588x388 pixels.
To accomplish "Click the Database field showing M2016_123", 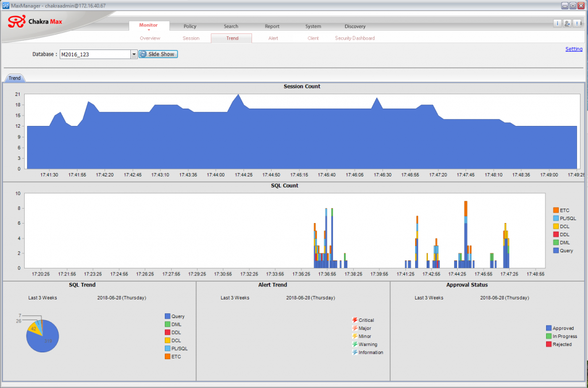I will pyautogui.click(x=95, y=55).
